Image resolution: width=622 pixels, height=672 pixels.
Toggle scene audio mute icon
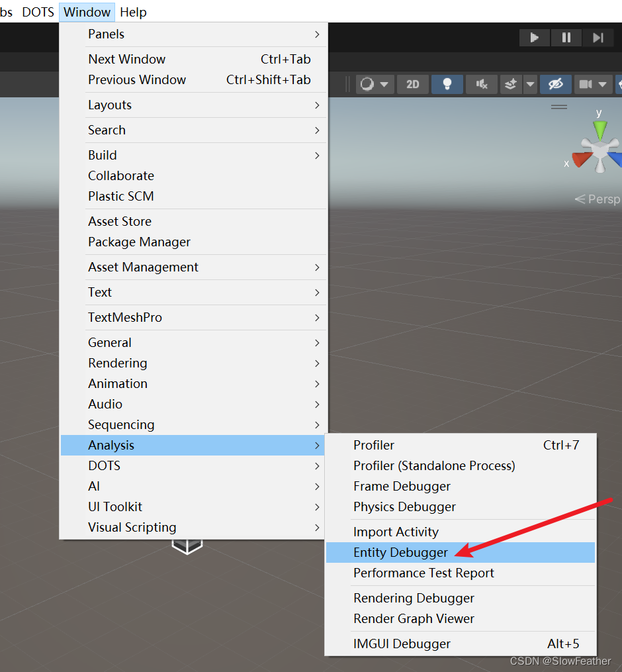click(x=482, y=84)
